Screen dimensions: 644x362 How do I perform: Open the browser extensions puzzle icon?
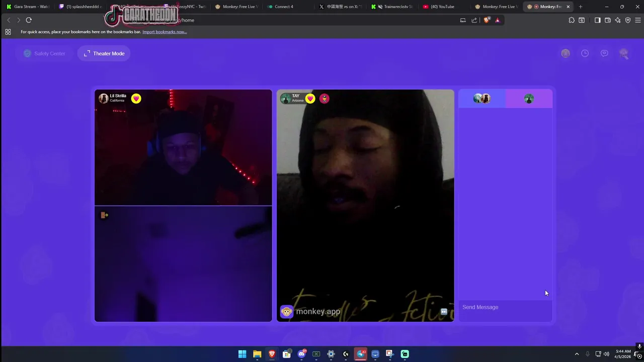[572, 20]
